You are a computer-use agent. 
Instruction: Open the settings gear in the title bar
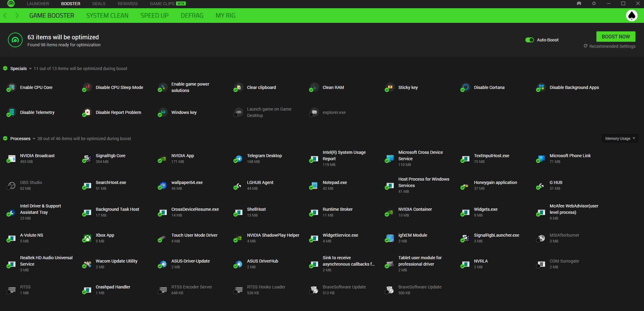[x=594, y=4]
